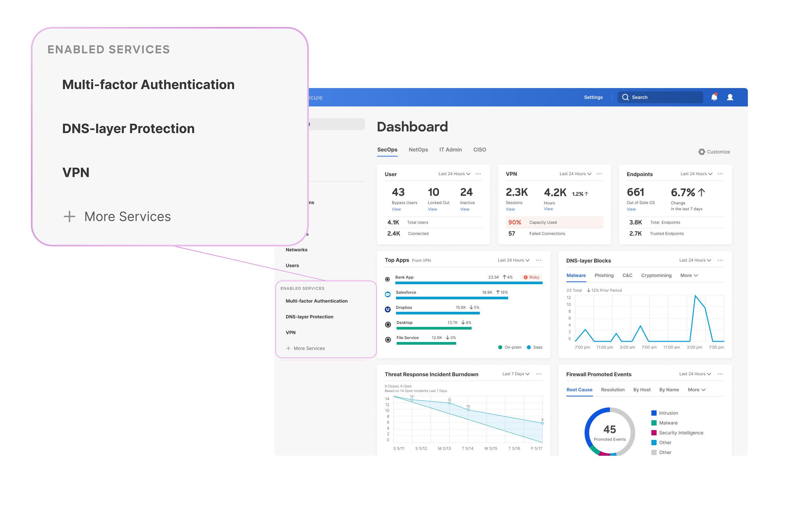Open Top Apps more options menu
This screenshot has height=505, width=812.
click(x=539, y=261)
